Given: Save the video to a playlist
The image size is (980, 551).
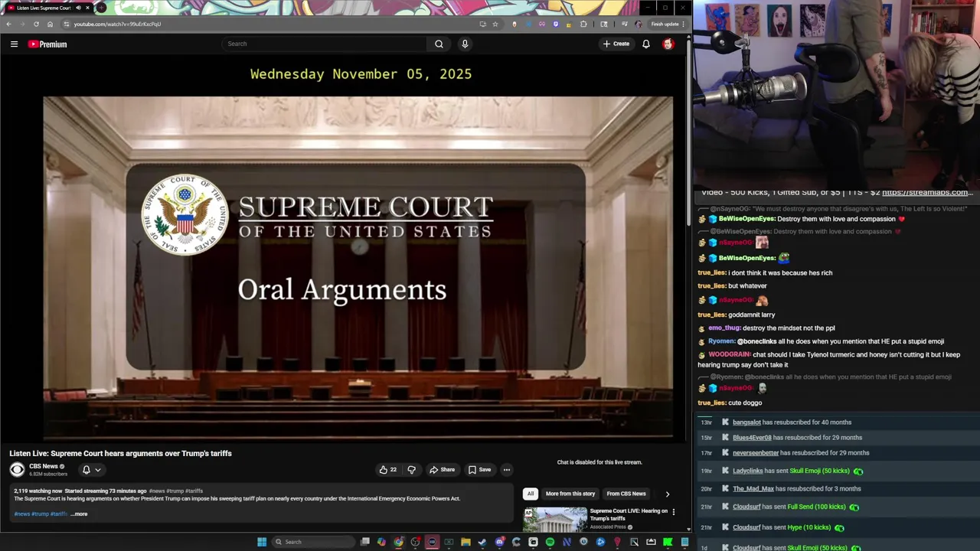Looking at the screenshot, I should click(x=479, y=470).
